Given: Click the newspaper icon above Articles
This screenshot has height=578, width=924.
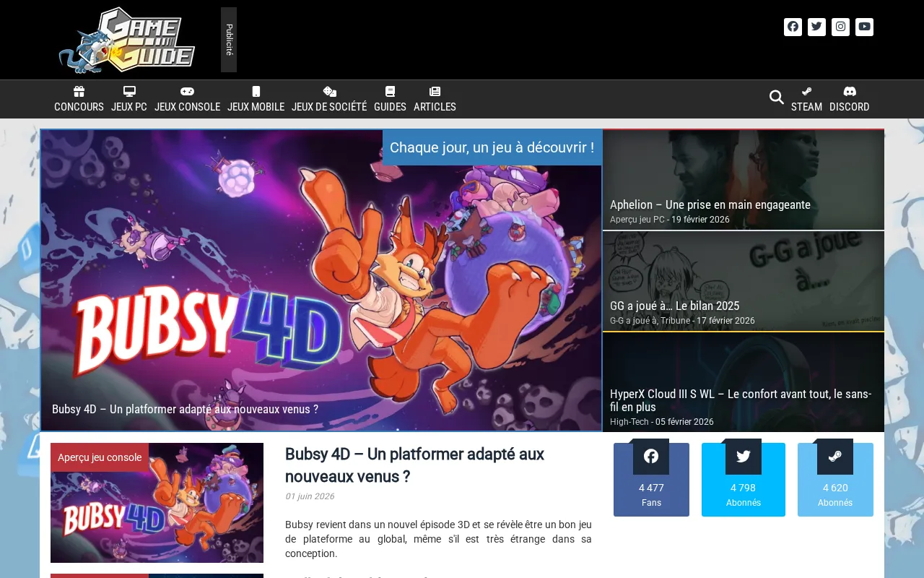Looking at the screenshot, I should 435,92.
